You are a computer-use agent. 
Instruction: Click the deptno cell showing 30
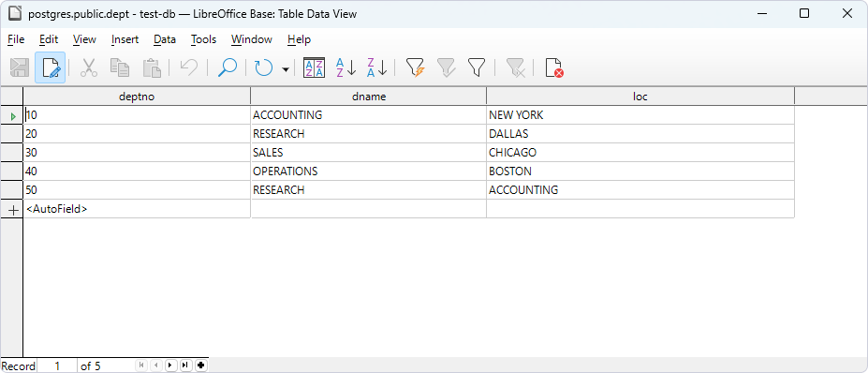(137, 153)
